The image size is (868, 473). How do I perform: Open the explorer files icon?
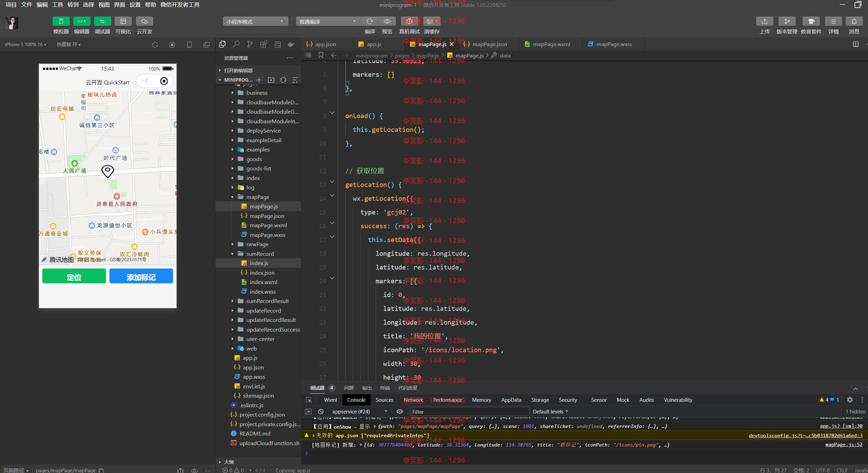222,44
